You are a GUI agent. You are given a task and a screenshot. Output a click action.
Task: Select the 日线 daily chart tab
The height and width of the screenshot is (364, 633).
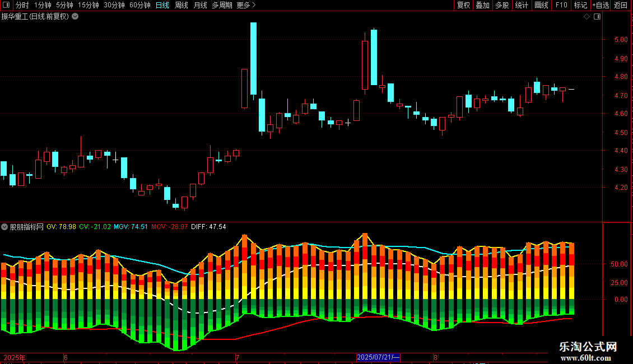pos(162,5)
